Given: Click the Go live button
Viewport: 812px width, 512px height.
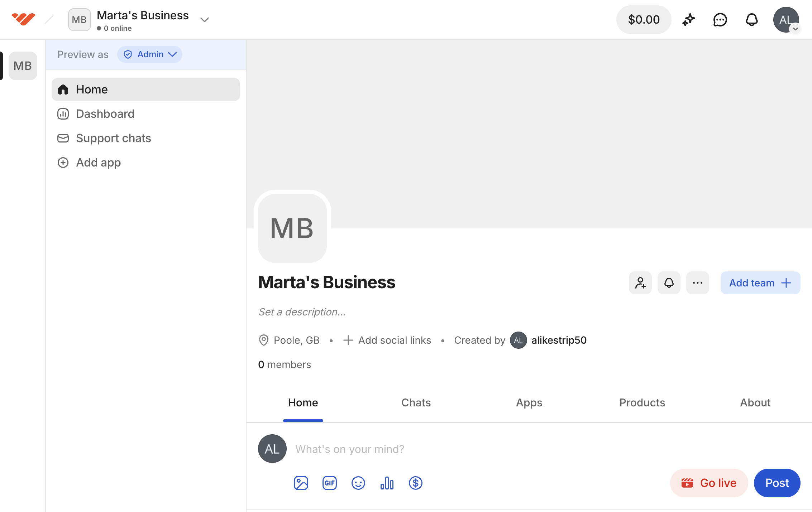Looking at the screenshot, I should pyautogui.click(x=709, y=483).
